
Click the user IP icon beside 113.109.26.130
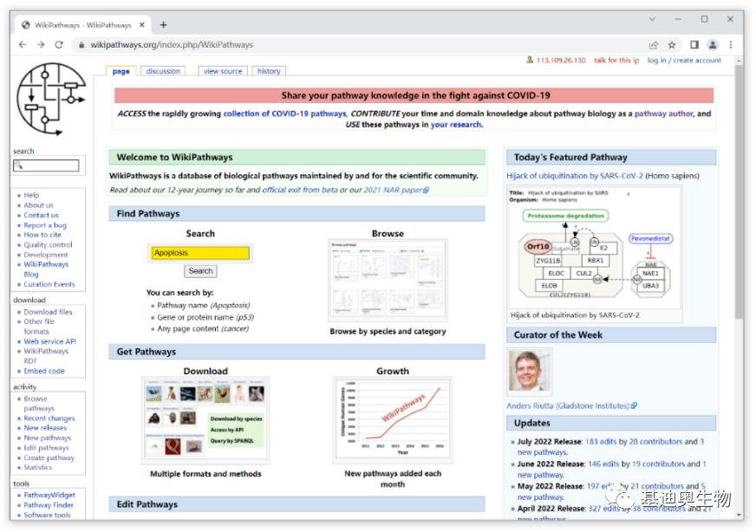coord(530,60)
